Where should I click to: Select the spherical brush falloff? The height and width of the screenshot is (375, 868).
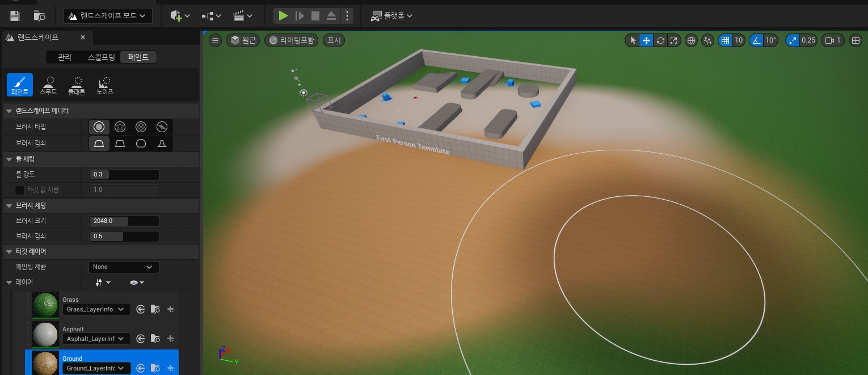[141, 144]
